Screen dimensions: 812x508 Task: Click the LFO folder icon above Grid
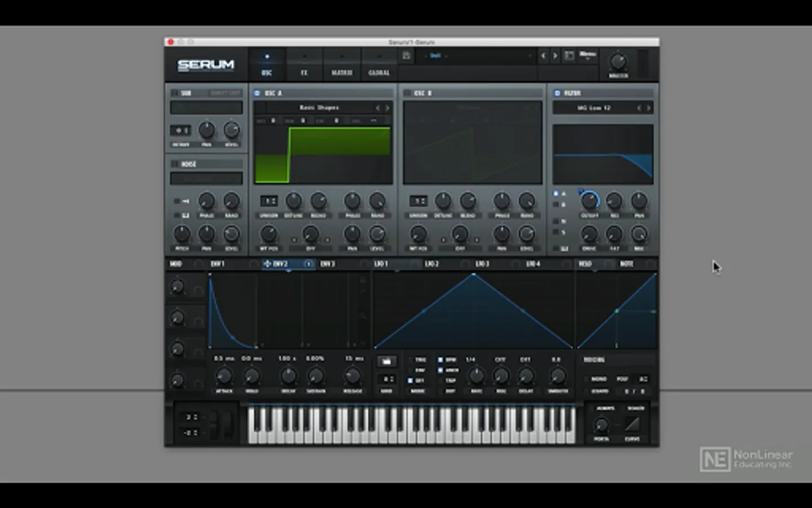386,361
